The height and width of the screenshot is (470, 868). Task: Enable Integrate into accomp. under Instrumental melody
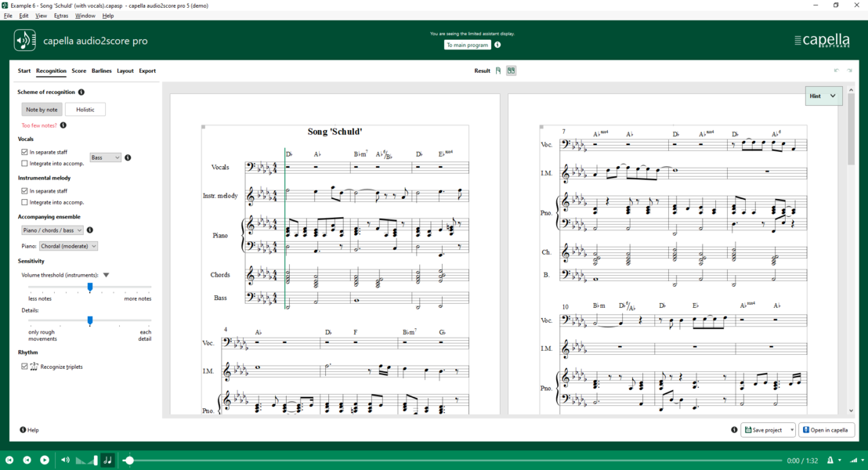click(24, 202)
